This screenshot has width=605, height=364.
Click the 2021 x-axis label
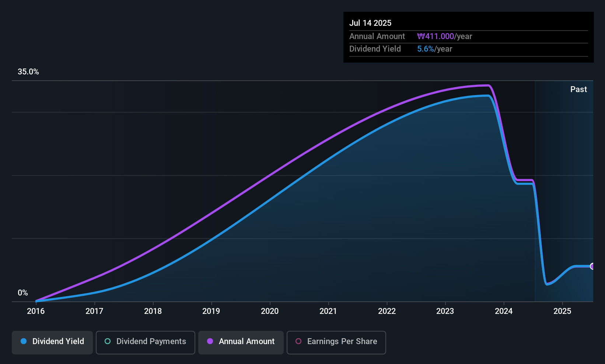click(x=328, y=311)
